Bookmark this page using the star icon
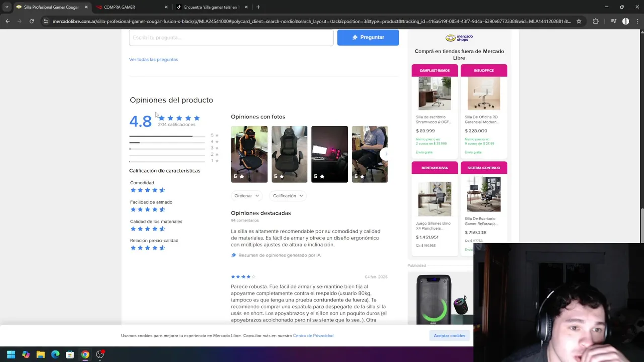The image size is (644, 362). 579,21
